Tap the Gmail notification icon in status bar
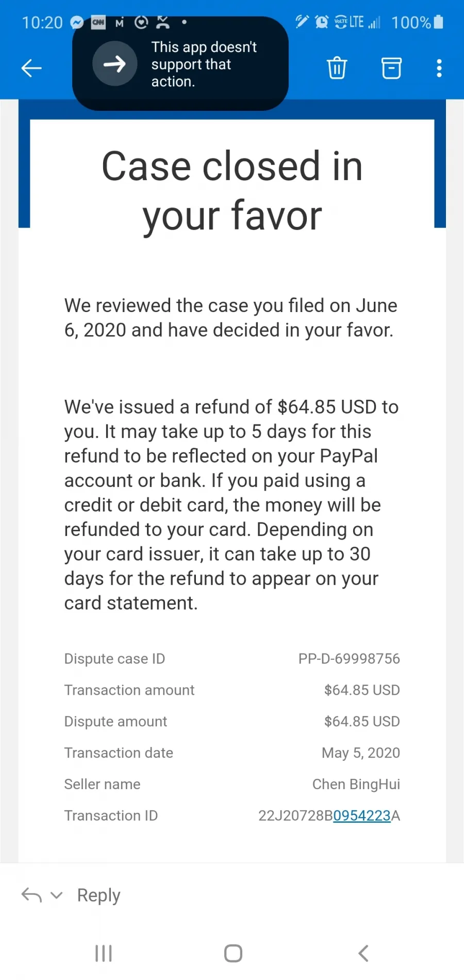This screenshot has width=464, height=980. pyautogui.click(x=120, y=22)
